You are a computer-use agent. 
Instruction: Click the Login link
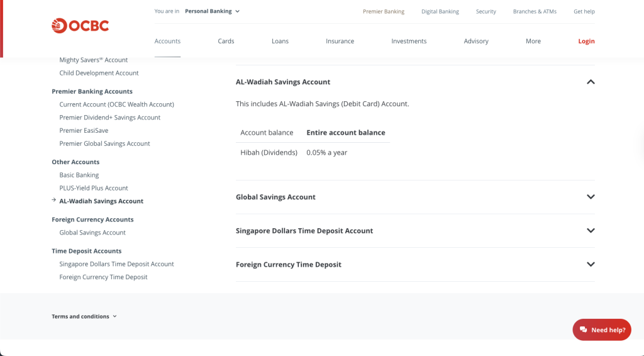[586, 41]
